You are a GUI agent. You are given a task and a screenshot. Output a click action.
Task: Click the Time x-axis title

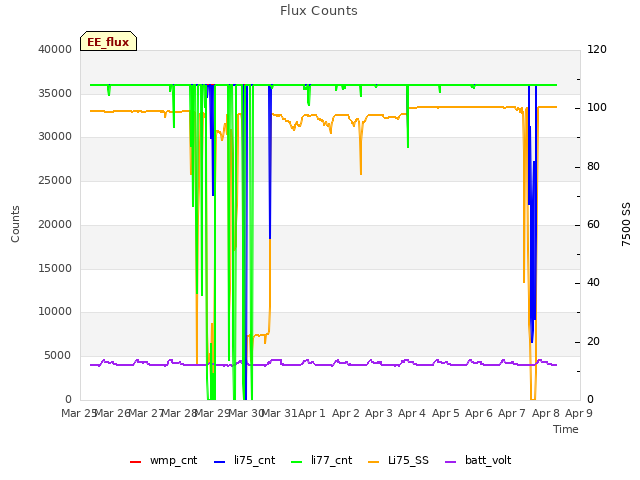[566, 429]
